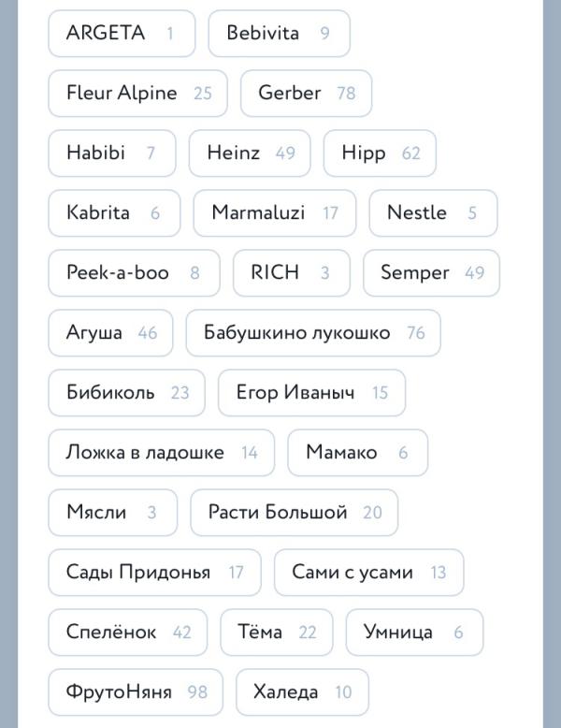561x728 pixels.
Task: Pick the Егор Иваныч brand filter
Action: [311, 393]
